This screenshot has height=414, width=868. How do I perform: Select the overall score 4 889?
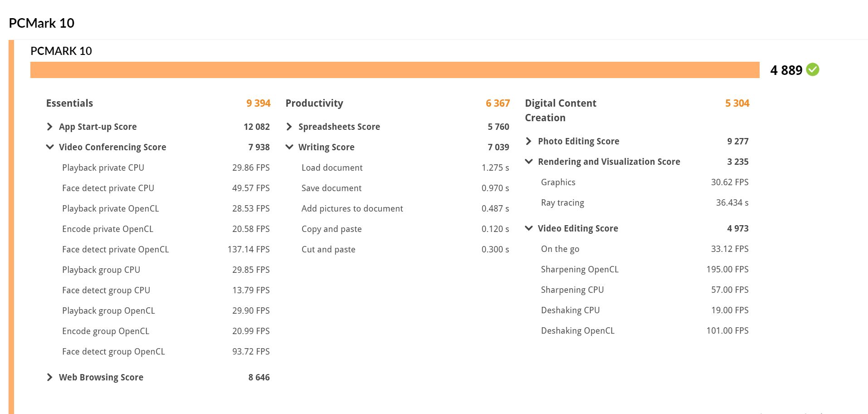pyautogui.click(x=786, y=70)
